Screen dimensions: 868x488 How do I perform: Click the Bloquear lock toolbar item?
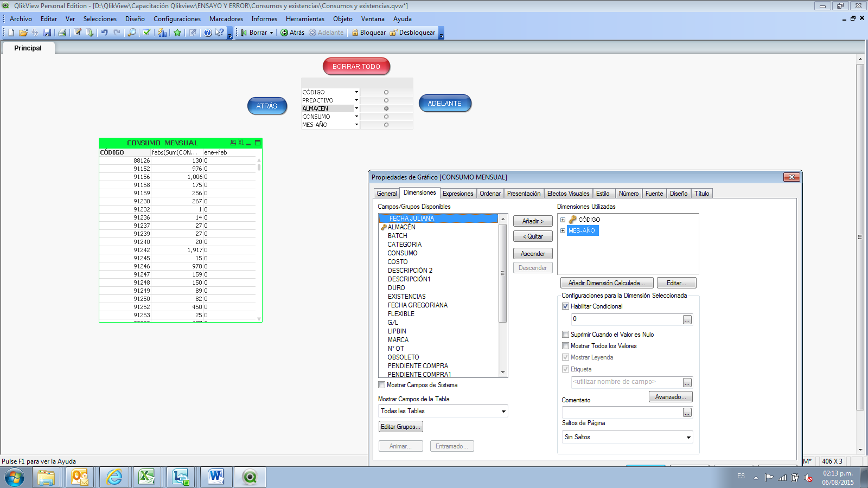[369, 33]
